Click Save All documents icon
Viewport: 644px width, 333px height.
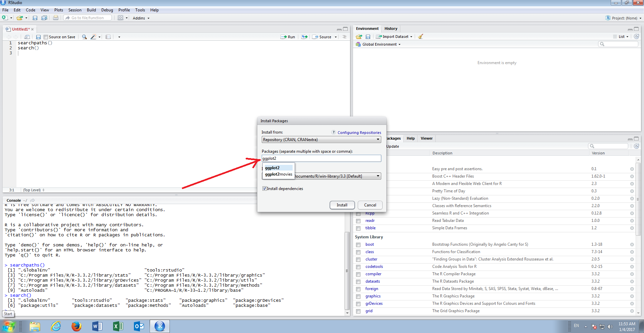point(44,18)
